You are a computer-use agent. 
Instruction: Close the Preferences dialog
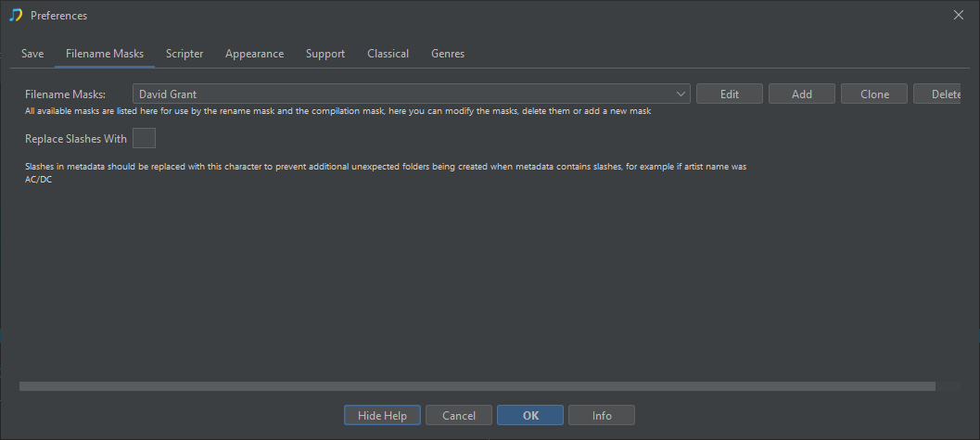tap(959, 15)
